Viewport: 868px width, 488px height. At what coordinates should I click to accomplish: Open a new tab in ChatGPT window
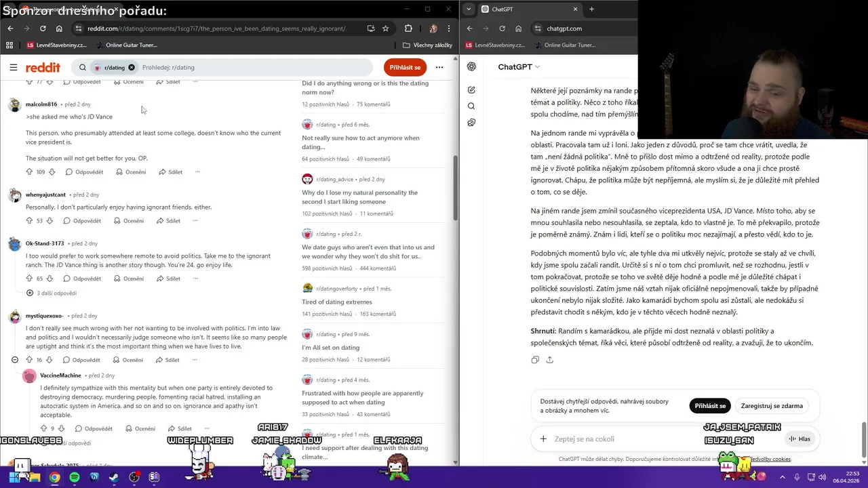(x=591, y=9)
